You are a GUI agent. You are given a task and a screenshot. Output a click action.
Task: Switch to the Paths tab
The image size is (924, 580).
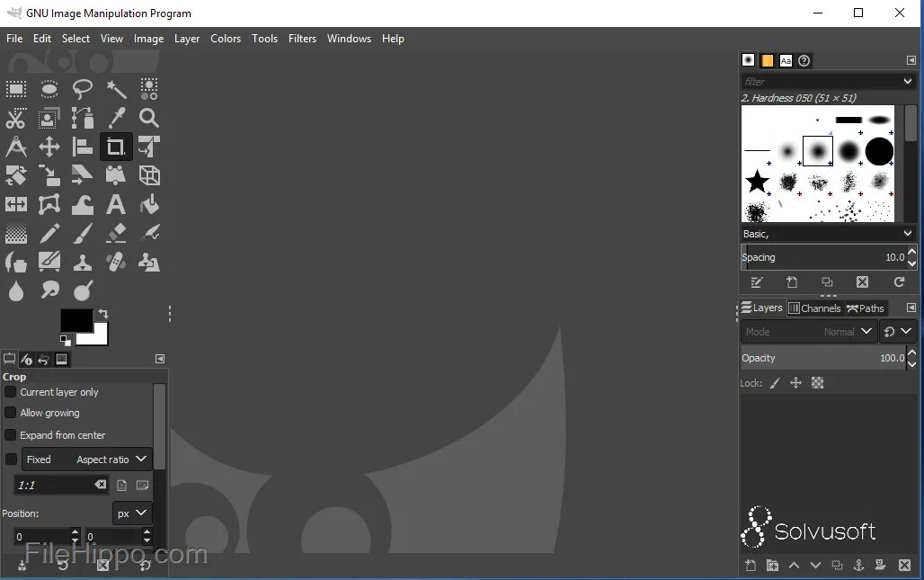865,308
